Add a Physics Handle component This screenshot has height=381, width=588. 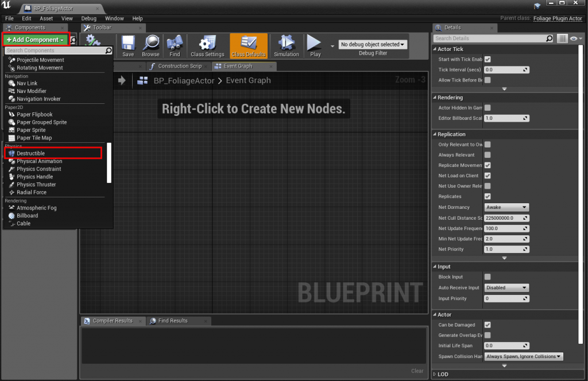coord(35,177)
